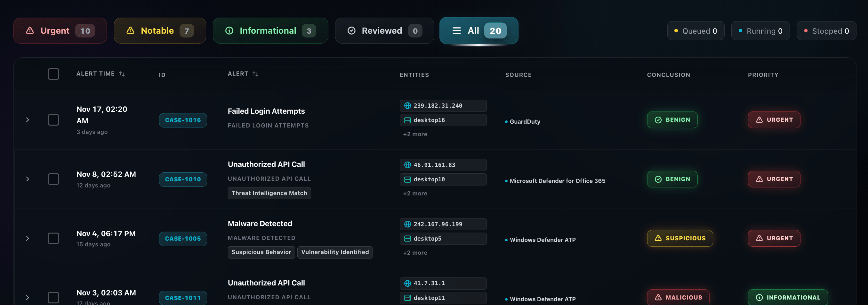
Task: Show +2 more entities for CASE-1010
Action: pyautogui.click(x=415, y=193)
